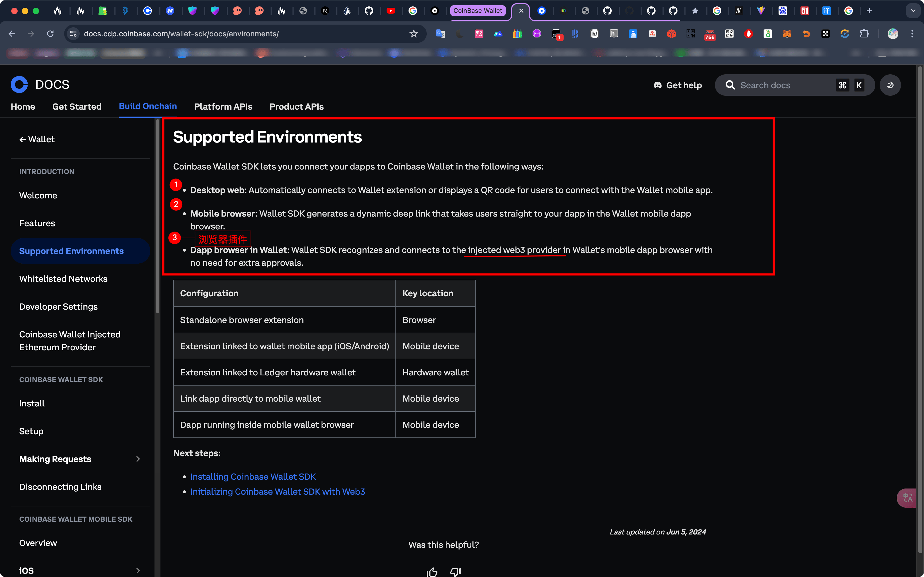Viewport: 924px width, 577px height.
Task: Reload the page
Action: click(50, 34)
